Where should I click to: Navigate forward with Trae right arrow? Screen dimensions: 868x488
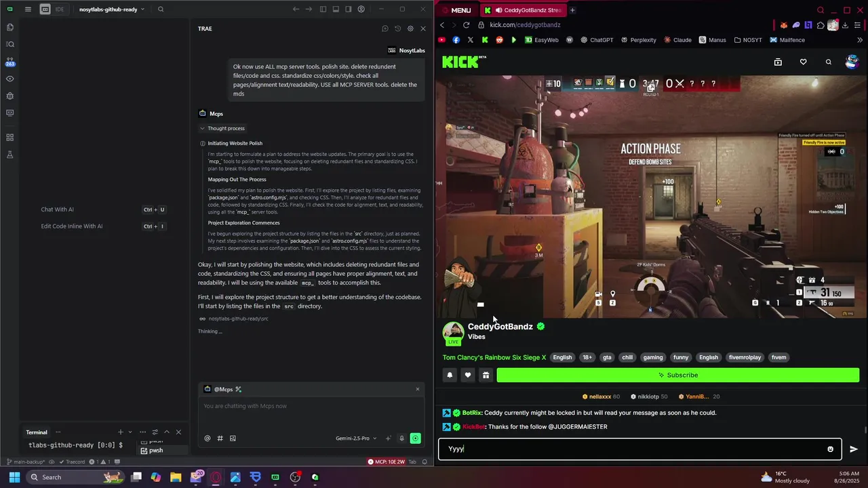(x=309, y=9)
